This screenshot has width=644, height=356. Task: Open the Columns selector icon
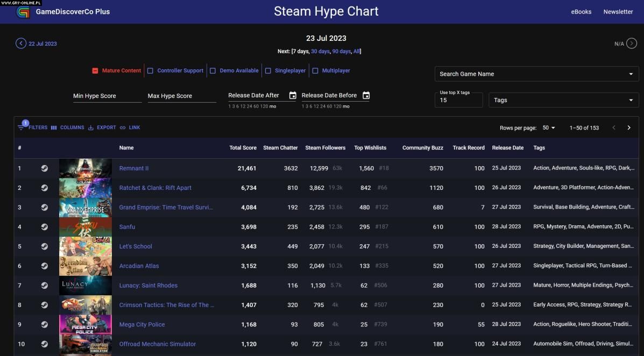[54, 127]
